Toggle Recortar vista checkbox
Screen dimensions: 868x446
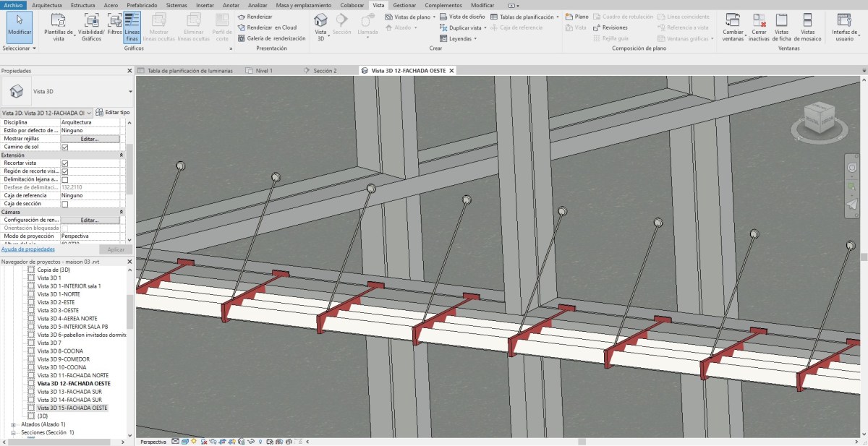tap(64, 163)
